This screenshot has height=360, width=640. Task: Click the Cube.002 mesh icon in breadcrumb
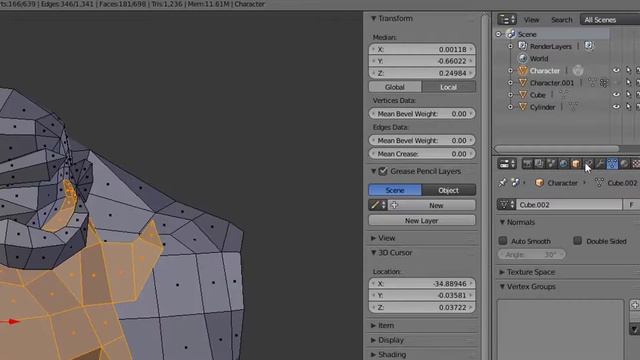(599, 183)
